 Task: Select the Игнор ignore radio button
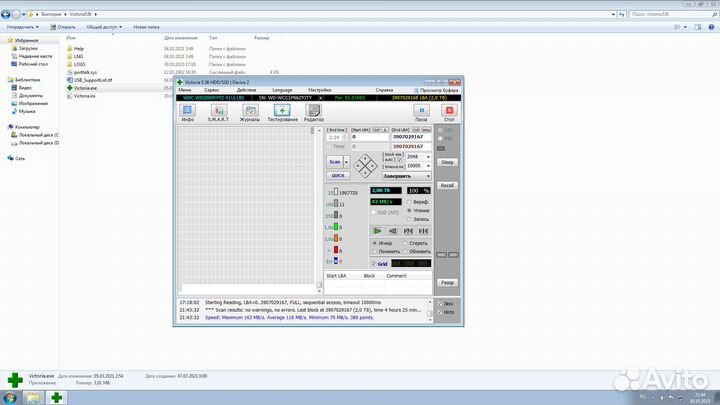pos(375,243)
